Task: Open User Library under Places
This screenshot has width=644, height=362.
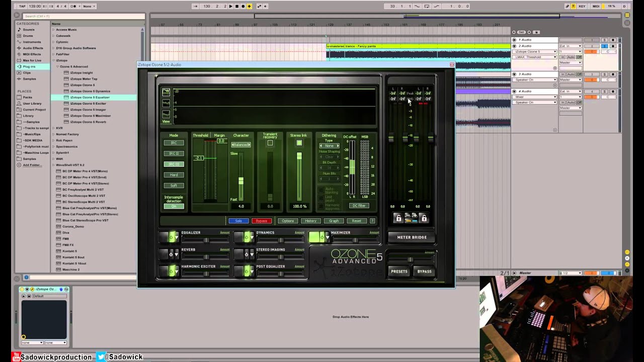Action: [x=32, y=103]
